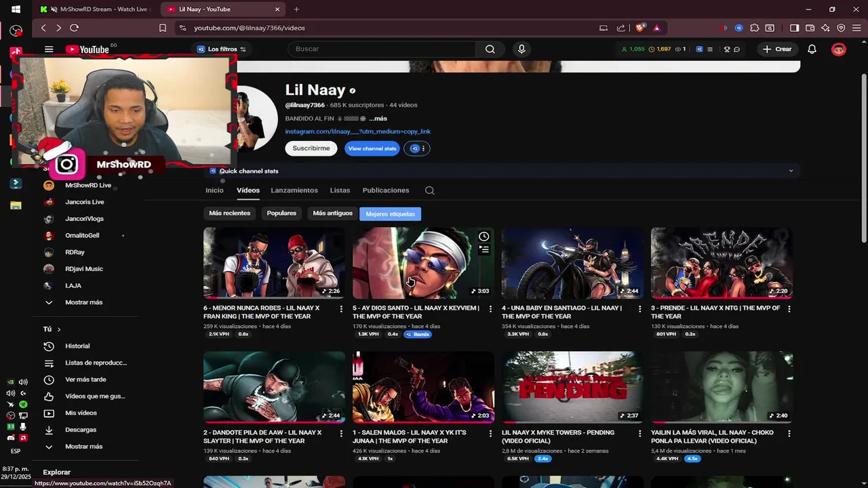Open File Explorer from the taskbar
The width and height of the screenshot is (868, 488).
click(16, 205)
